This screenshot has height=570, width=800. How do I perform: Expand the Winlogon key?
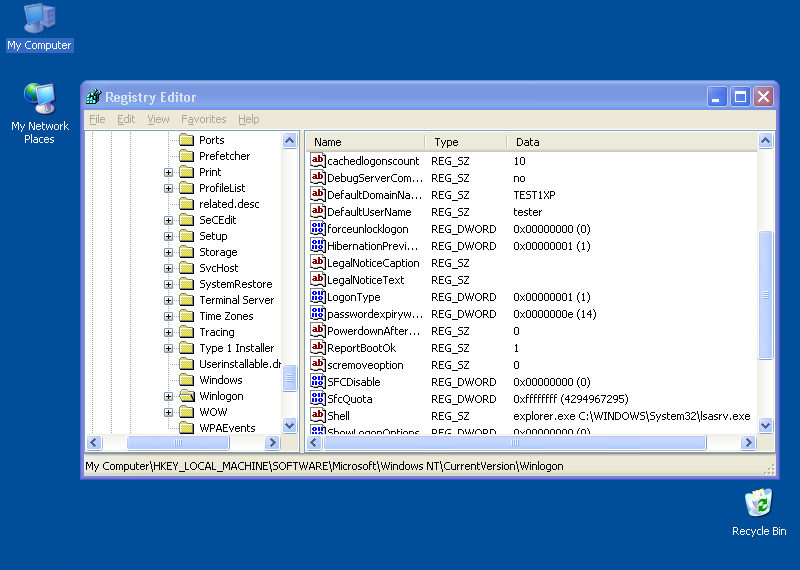[x=168, y=396]
